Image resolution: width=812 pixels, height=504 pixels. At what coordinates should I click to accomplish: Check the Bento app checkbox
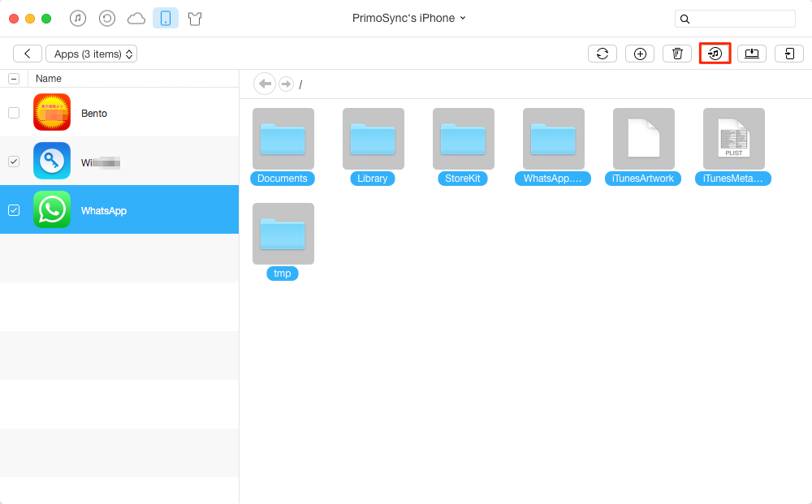point(14,113)
